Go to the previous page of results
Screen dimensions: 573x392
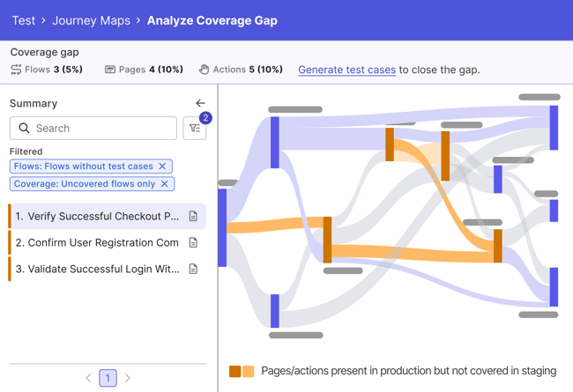click(88, 378)
